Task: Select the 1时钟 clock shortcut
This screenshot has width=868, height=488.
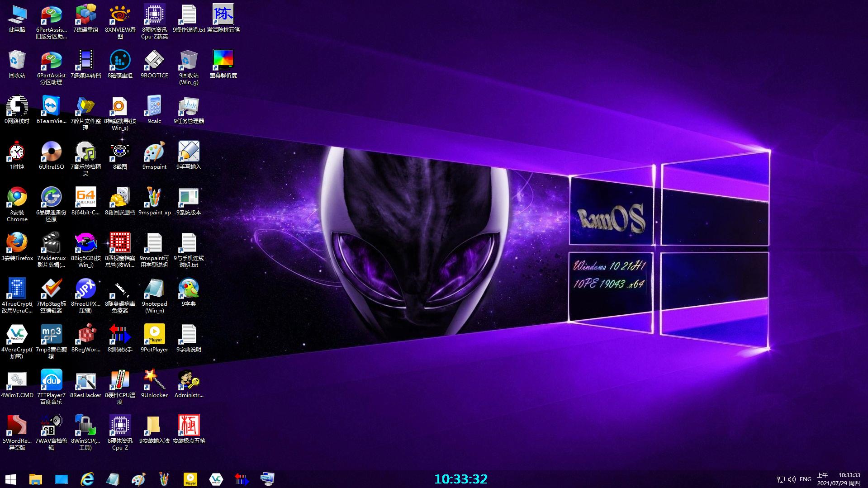Action: [x=17, y=156]
